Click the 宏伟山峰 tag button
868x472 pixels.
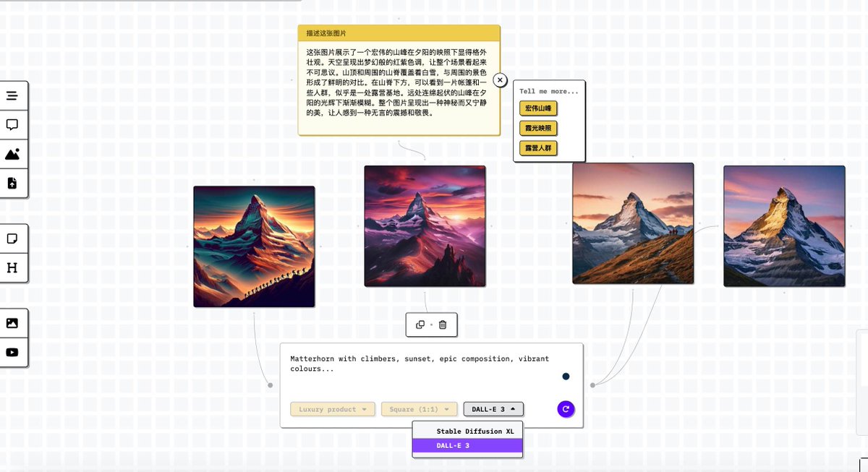point(539,108)
